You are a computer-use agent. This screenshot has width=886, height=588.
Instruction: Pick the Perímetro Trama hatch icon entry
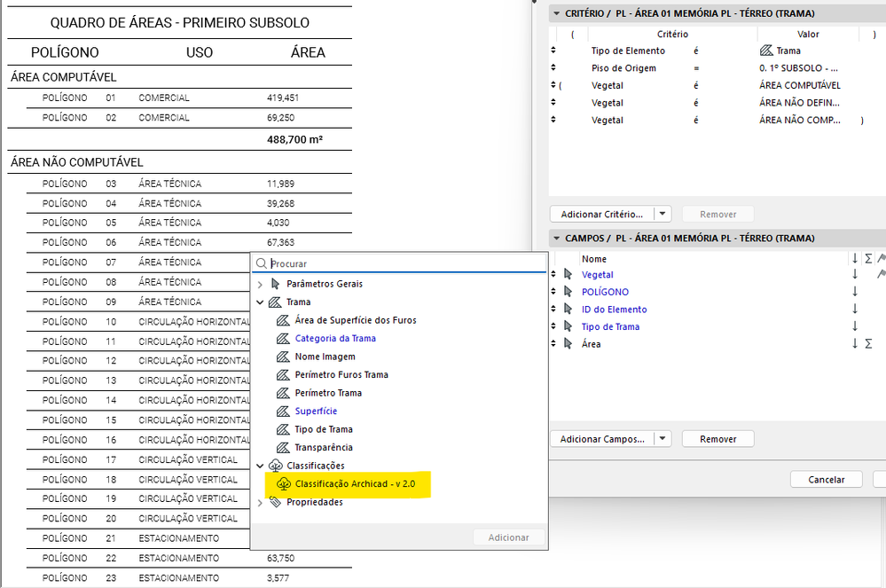click(x=283, y=393)
